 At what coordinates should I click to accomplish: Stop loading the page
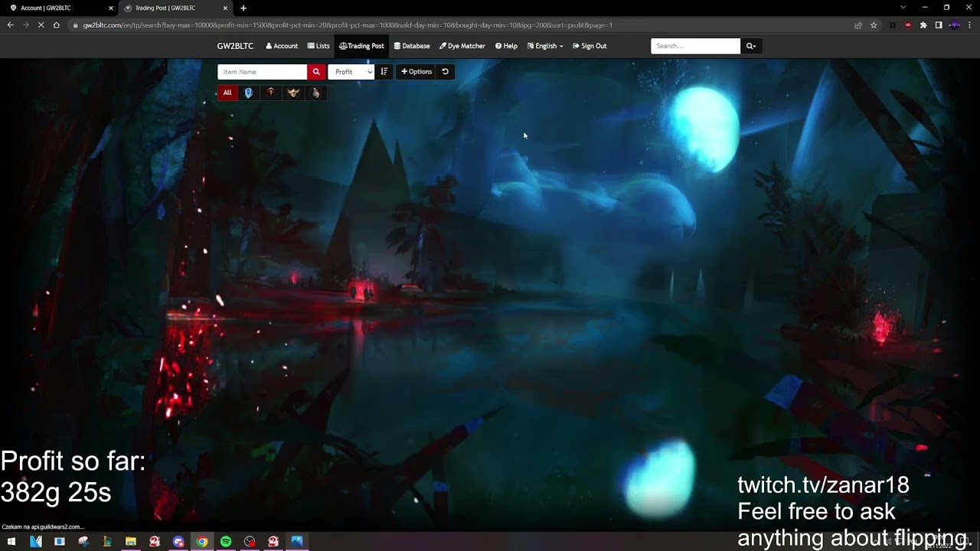41,25
